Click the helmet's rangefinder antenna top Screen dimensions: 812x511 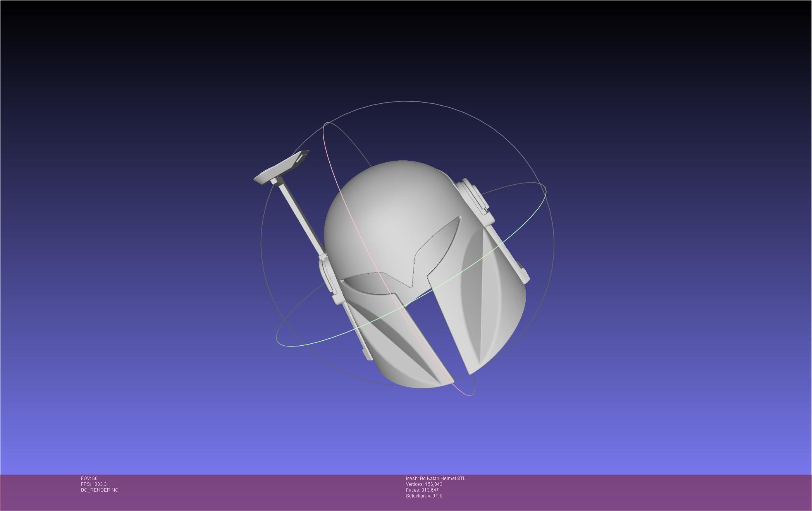282,167
